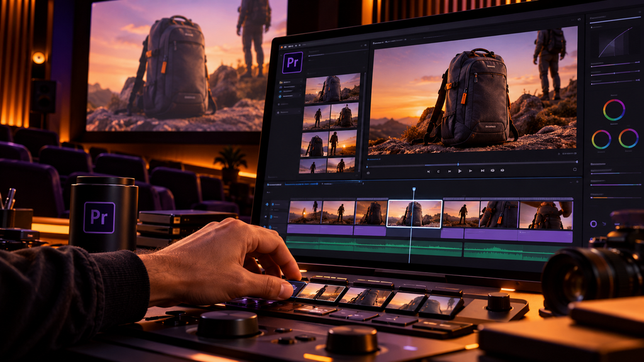Open the large backpack thumbnail in the media bin
The height and width of the screenshot is (362, 644).
332,88
